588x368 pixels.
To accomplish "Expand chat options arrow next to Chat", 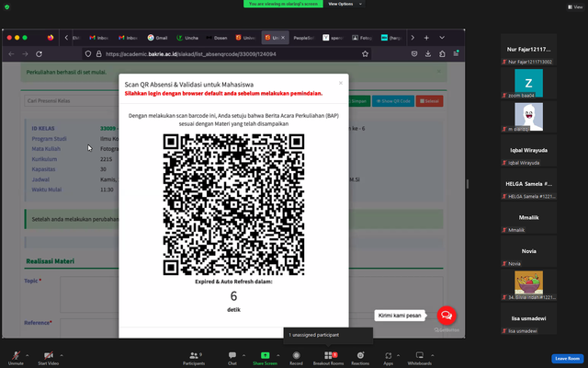I will (243, 355).
